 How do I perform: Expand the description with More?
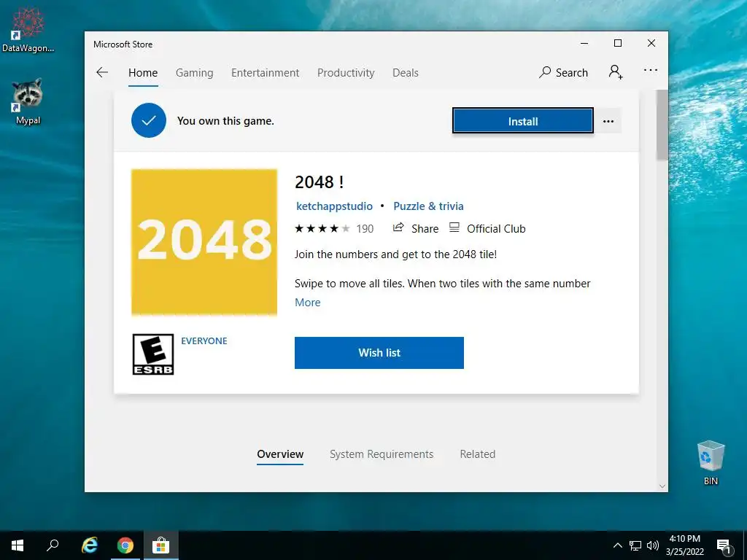click(x=308, y=303)
